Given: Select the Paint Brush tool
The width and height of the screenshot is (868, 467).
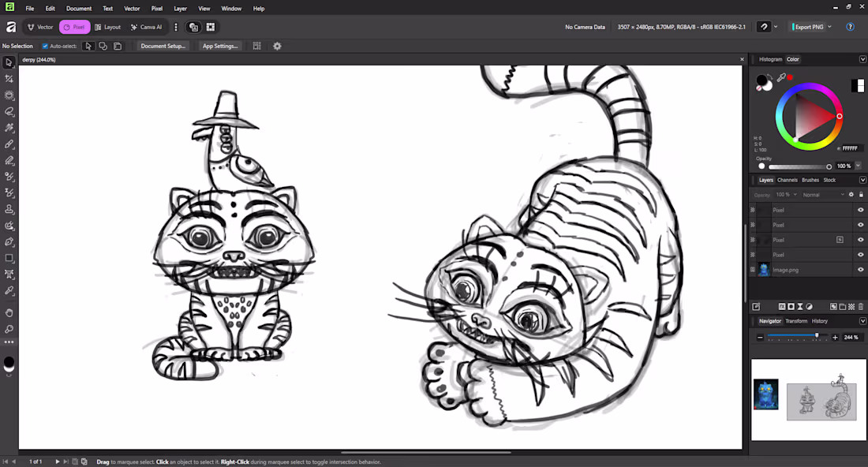Looking at the screenshot, I should 9,144.
